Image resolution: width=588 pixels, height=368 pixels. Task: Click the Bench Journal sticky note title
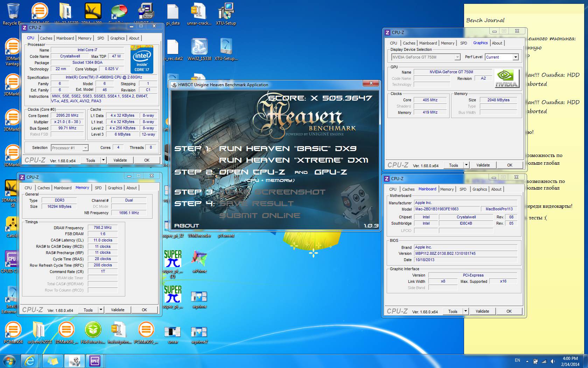[x=485, y=20]
